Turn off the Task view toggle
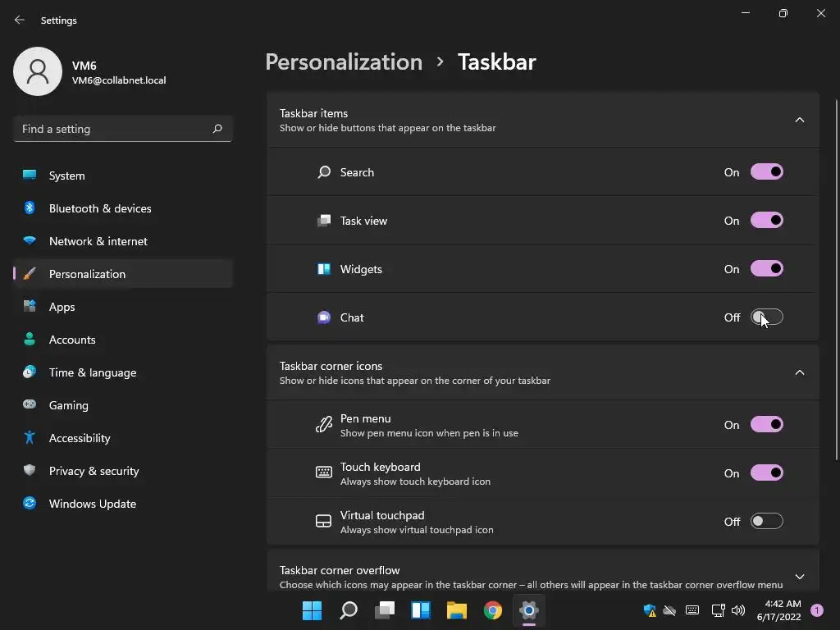 pos(767,220)
